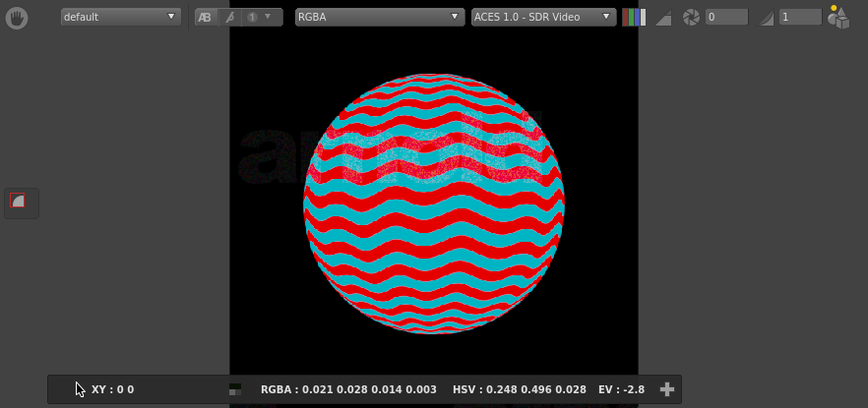Click the RGBA values readout
The width and height of the screenshot is (868, 408).
click(348, 389)
